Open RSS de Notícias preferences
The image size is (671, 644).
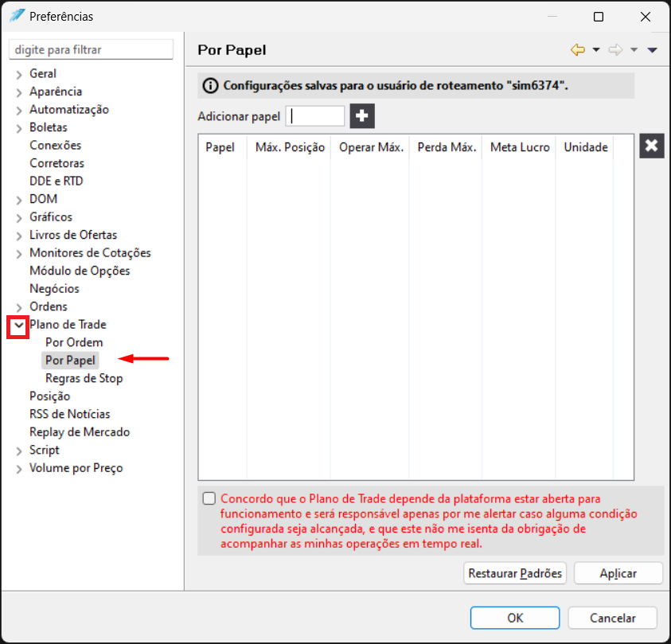[x=70, y=414]
